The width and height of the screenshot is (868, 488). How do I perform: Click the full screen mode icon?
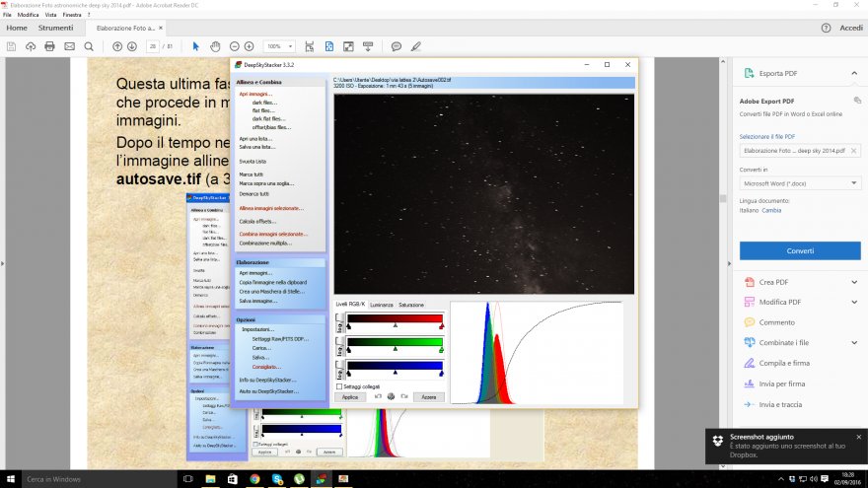point(348,47)
